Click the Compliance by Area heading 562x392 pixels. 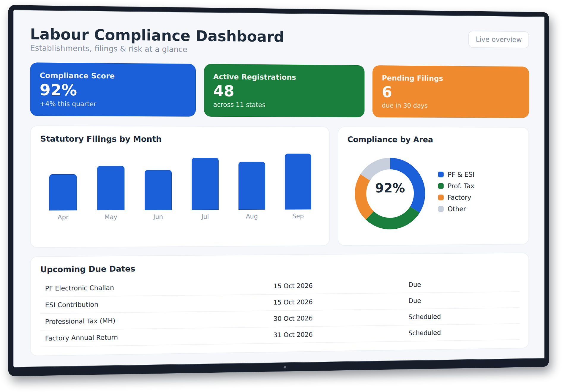(390, 140)
